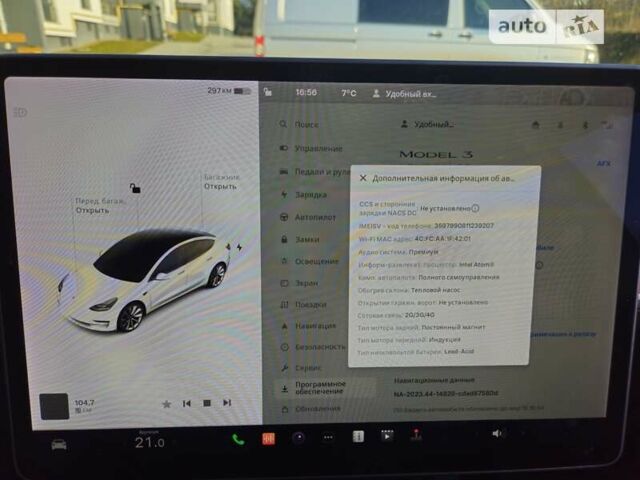The height and width of the screenshot is (480, 640).
Task: Tap the IMEISV number 3597990811239207
Action: click(x=464, y=225)
